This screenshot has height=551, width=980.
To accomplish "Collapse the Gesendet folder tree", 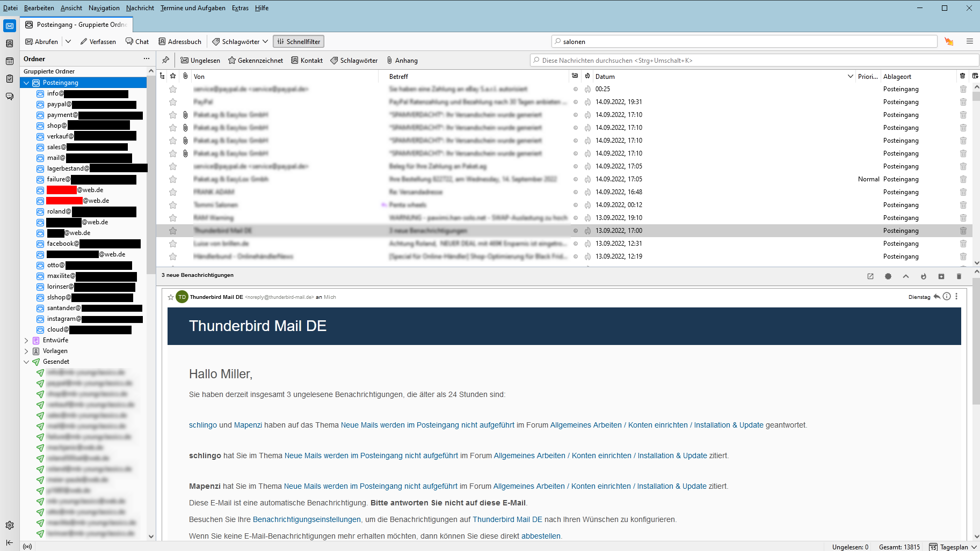I will (26, 362).
